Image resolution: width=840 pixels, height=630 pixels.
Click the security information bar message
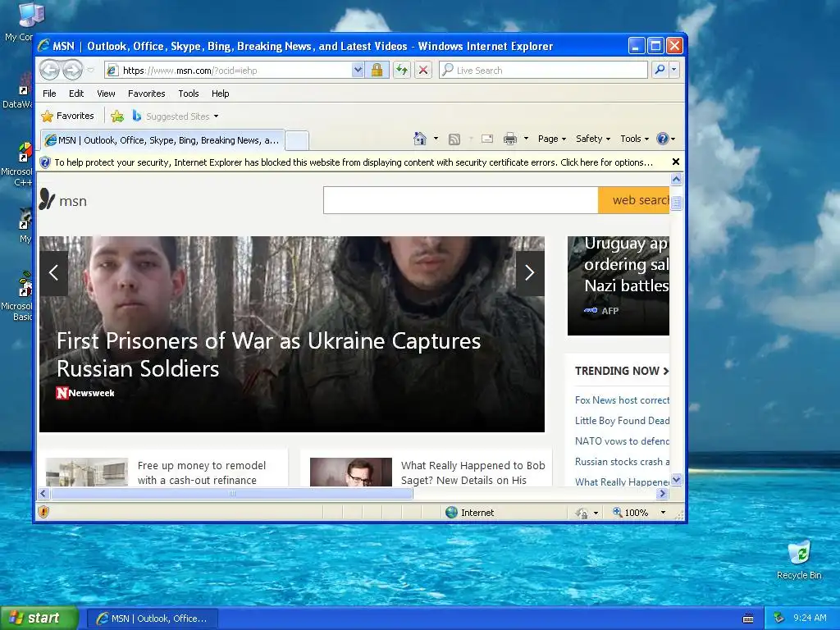pos(354,162)
